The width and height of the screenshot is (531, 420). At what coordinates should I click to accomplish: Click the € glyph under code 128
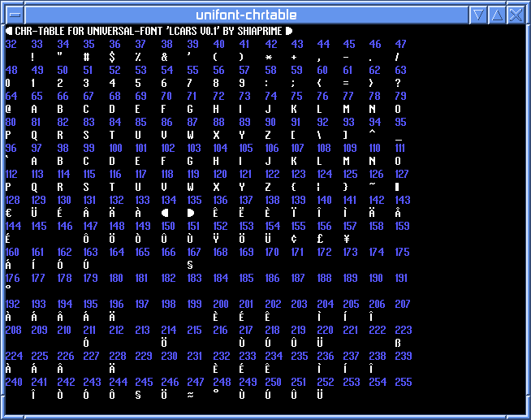(x=9, y=213)
